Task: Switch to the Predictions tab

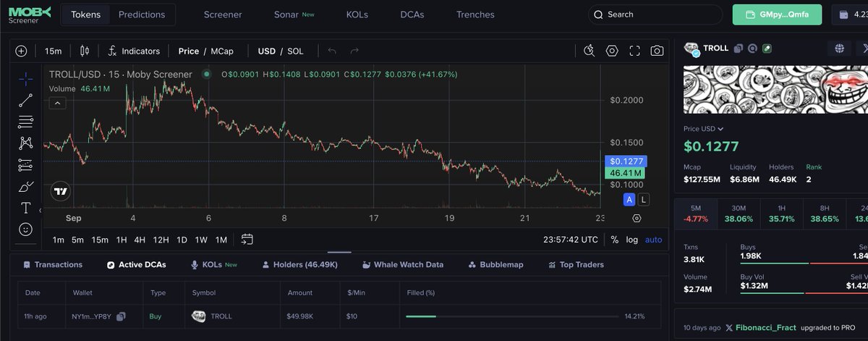Action: click(x=142, y=14)
